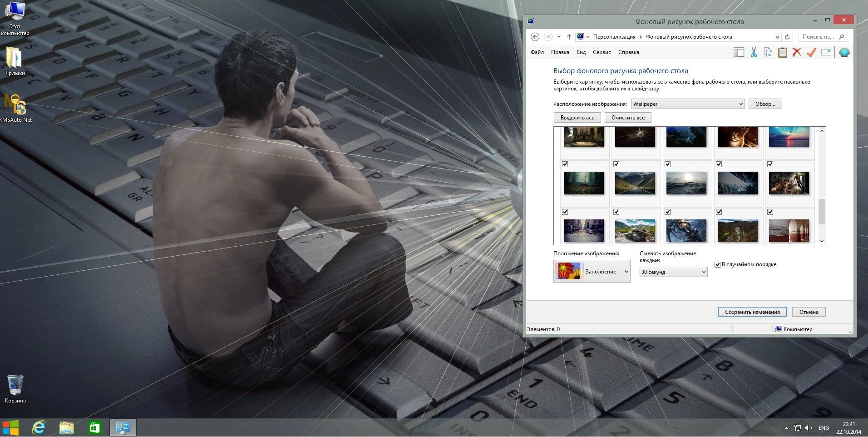
Task: Click the Email envelope toolbar icon
Action: tap(826, 52)
